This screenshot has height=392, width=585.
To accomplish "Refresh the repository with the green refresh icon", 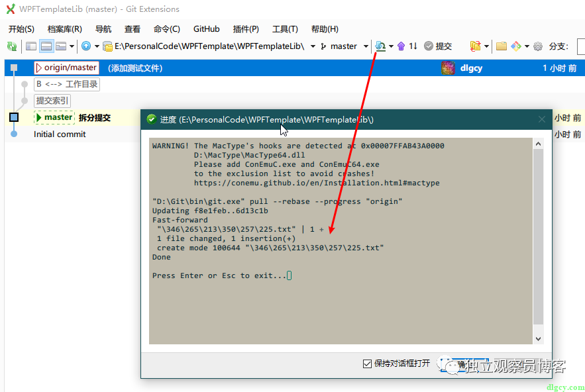I will [12, 46].
